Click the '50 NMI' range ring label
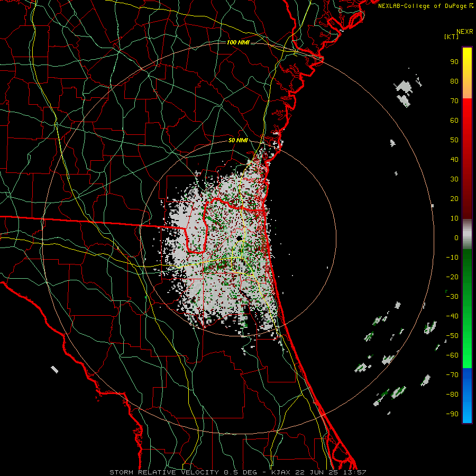 coord(238,140)
